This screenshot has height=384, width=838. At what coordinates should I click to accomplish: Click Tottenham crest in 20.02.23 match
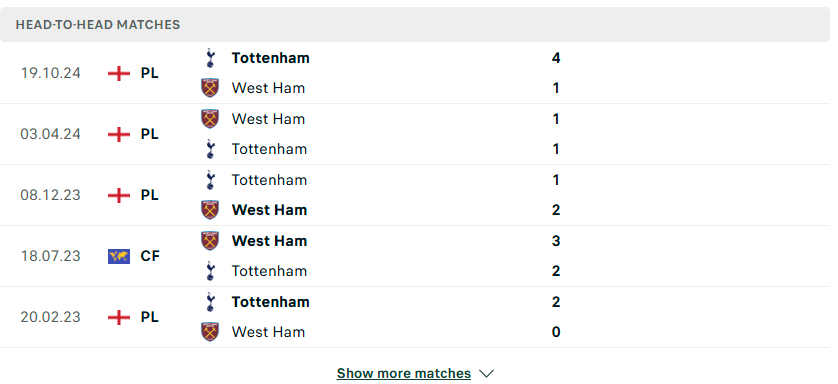click(210, 302)
